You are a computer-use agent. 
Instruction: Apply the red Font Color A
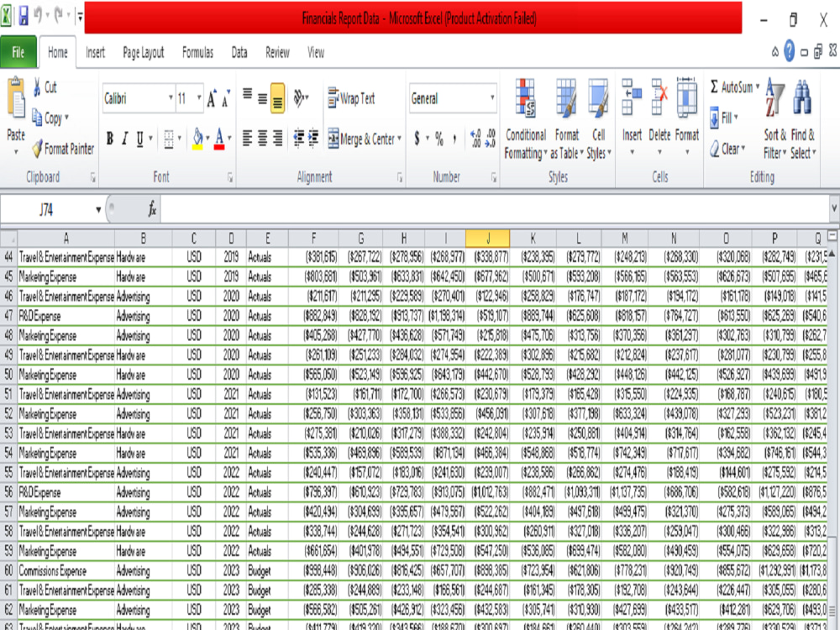pos(219,139)
